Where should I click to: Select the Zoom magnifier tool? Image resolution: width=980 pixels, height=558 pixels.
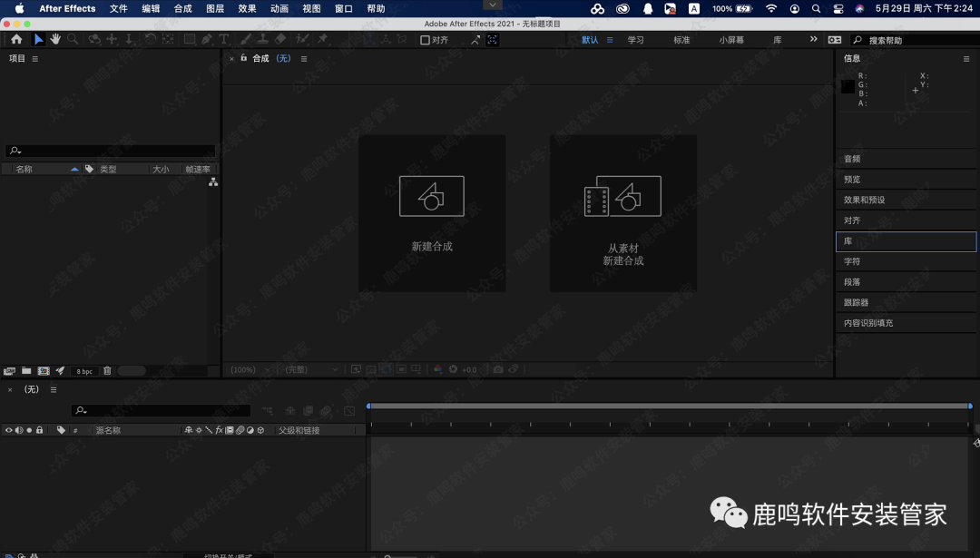(73, 40)
